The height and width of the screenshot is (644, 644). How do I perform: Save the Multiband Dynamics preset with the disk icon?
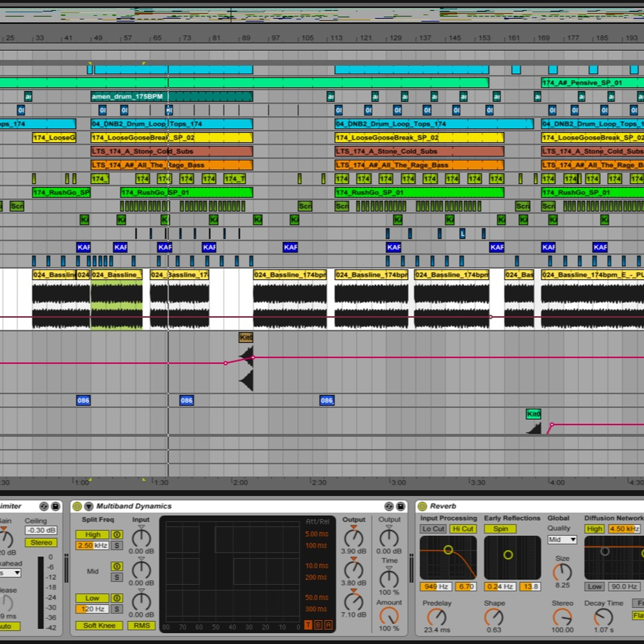click(400, 506)
